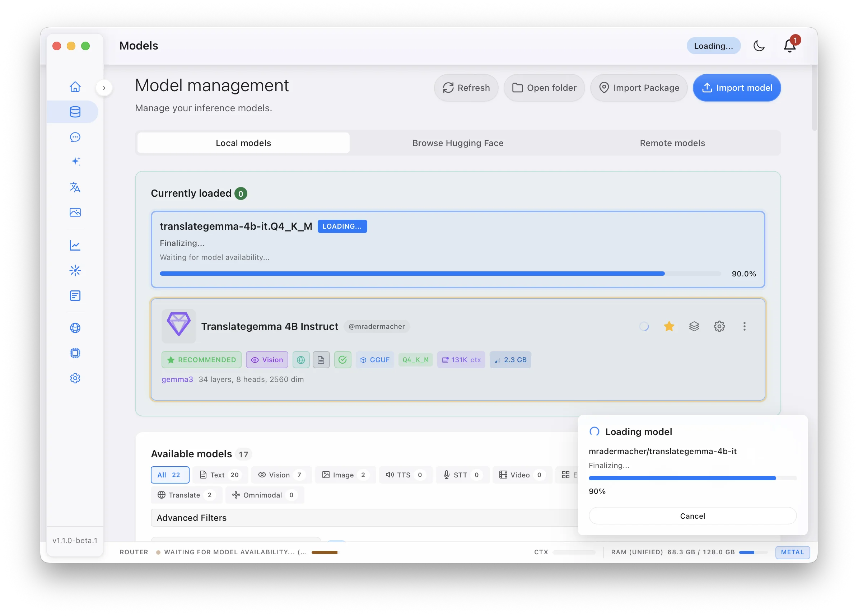Click the layers icon on Translategemma card
The height and width of the screenshot is (616, 858).
tap(694, 326)
